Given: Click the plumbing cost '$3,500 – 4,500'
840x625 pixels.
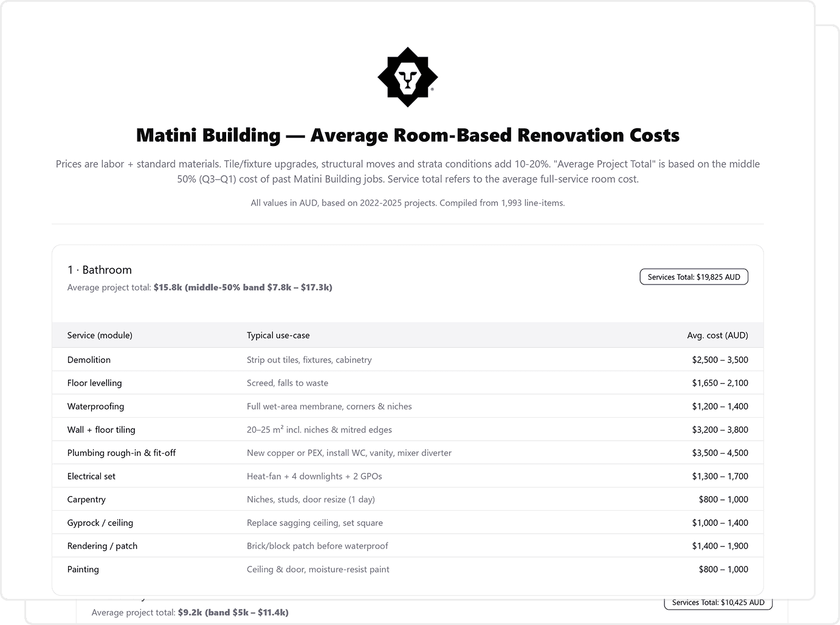Looking at the screenshot, I should (720, 453).
